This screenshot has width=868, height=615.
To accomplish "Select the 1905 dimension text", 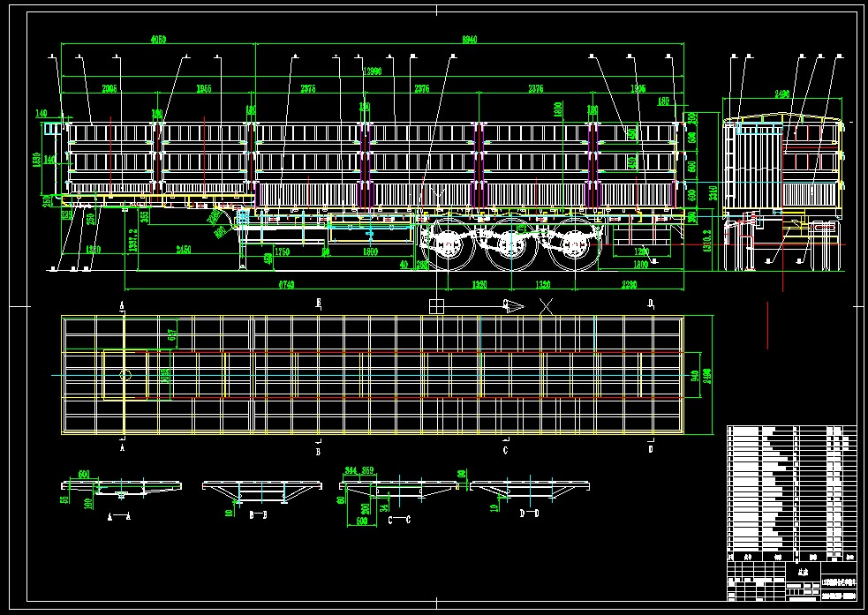I will [x=638, y=88].
